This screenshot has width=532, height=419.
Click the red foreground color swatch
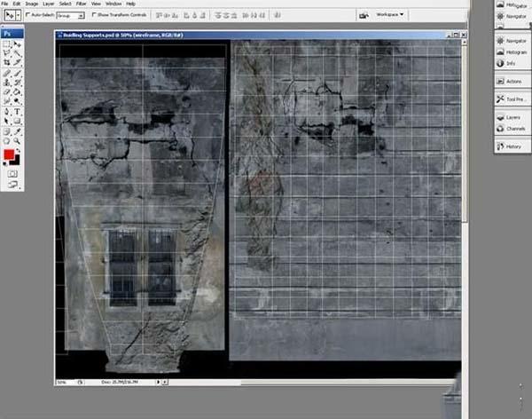[9, 155]
